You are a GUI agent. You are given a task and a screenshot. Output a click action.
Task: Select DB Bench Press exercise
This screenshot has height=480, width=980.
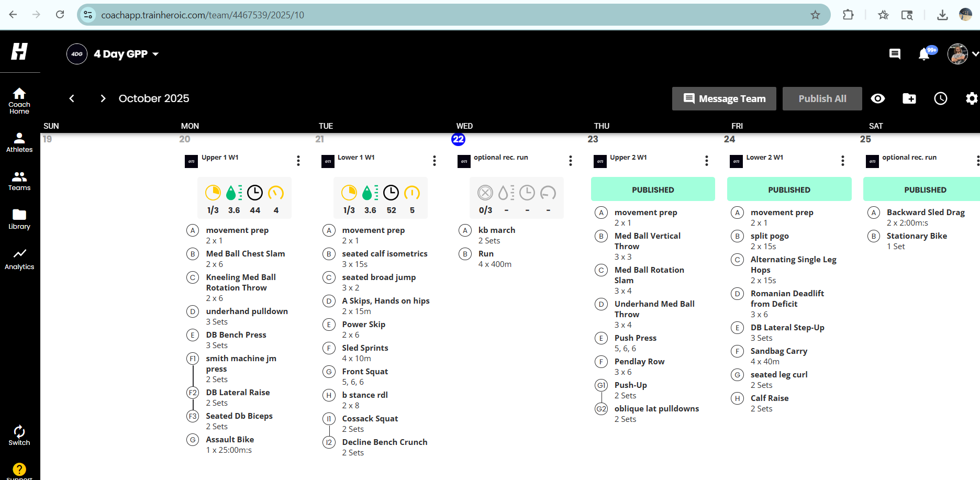pyautogui.click(x=236, y=335)
